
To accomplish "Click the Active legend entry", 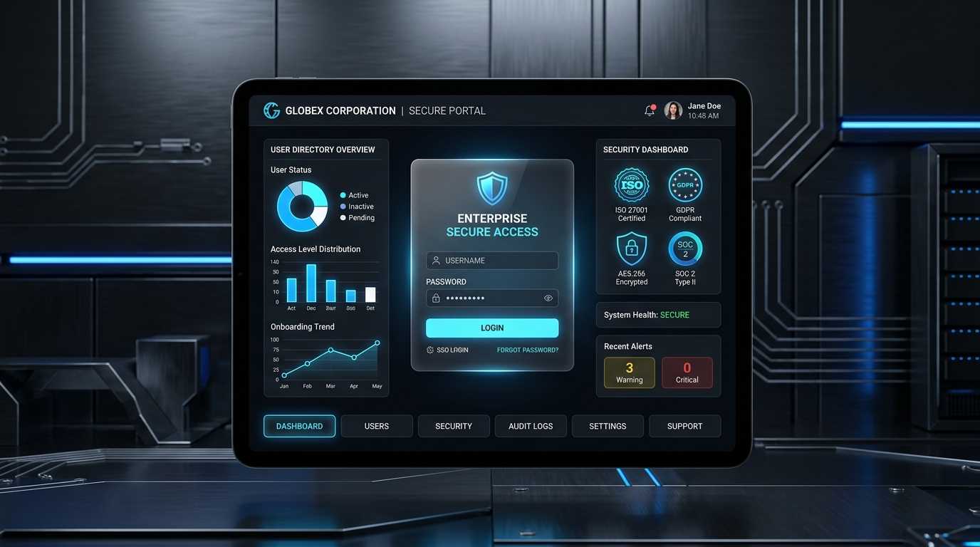I will point(355,195).
